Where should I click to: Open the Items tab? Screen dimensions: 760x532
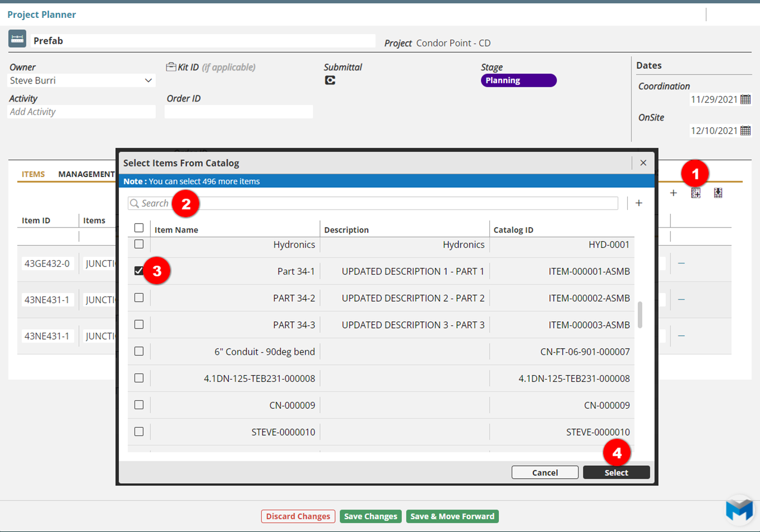tap(33, 174)
